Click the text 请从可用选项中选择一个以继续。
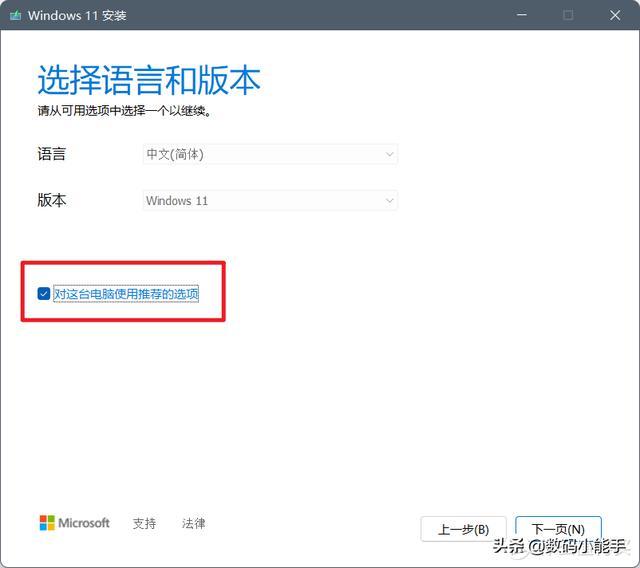 [x=124, y=111]
